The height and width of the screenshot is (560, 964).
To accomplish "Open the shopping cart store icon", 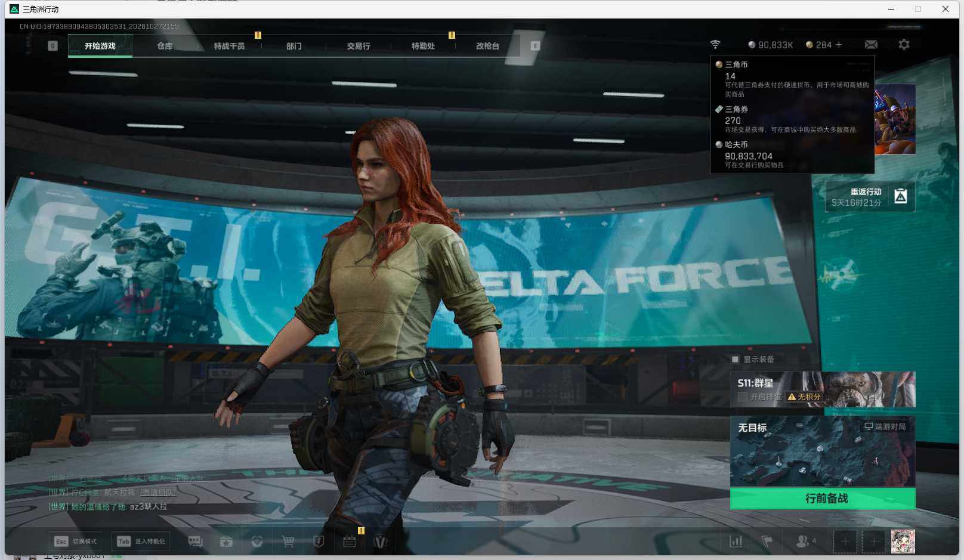I will coord(288,541).
